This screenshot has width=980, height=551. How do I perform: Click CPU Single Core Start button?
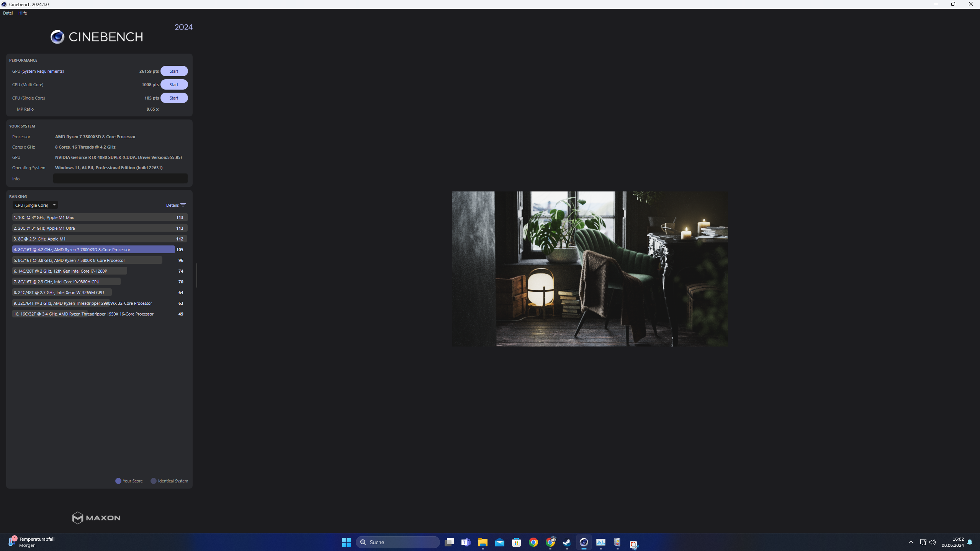(x=173, y=98)
